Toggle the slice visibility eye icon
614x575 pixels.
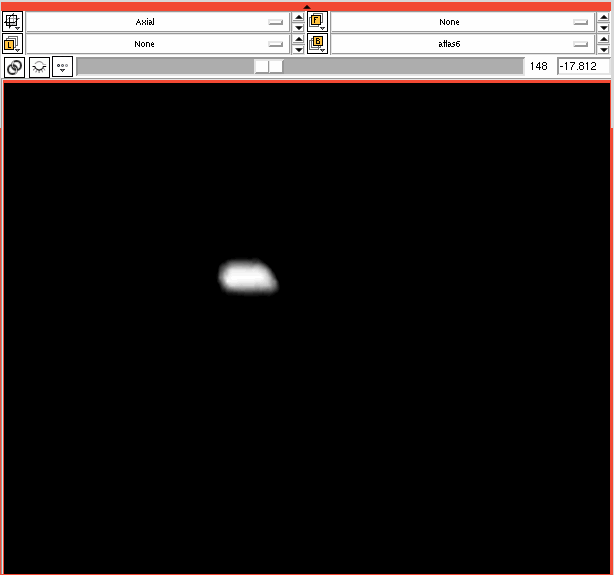coord(39,67)
